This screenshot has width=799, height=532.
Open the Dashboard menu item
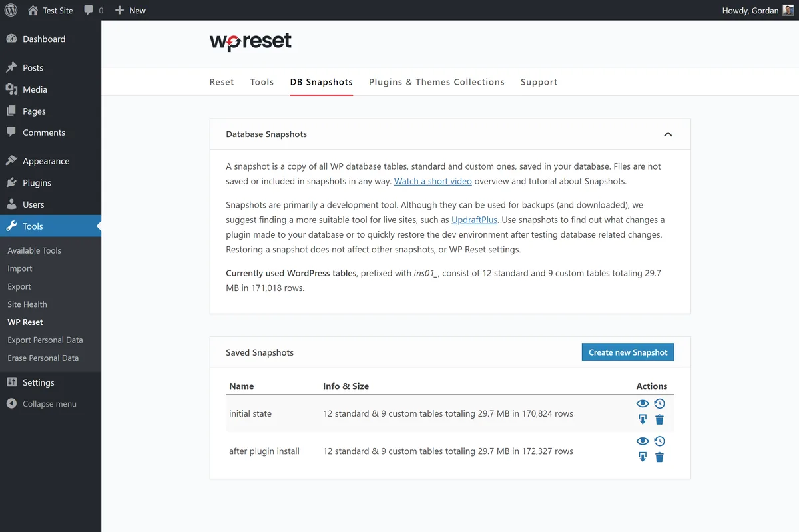pyautogui.click(x=51, y=39)
